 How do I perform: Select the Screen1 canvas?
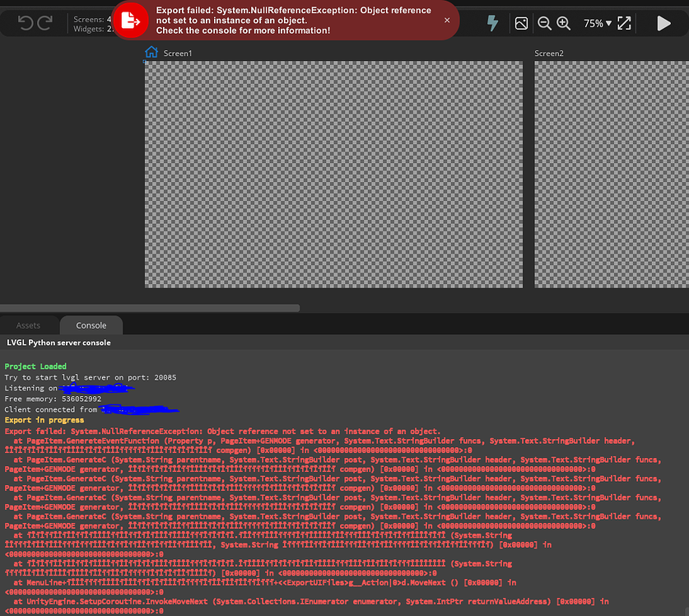pos(333,177)
